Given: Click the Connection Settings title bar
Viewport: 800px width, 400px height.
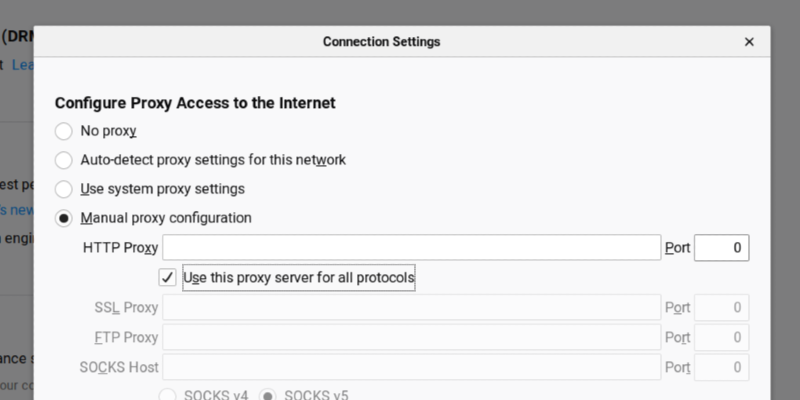Looking at the screenshot, I should tap(381, 42).
